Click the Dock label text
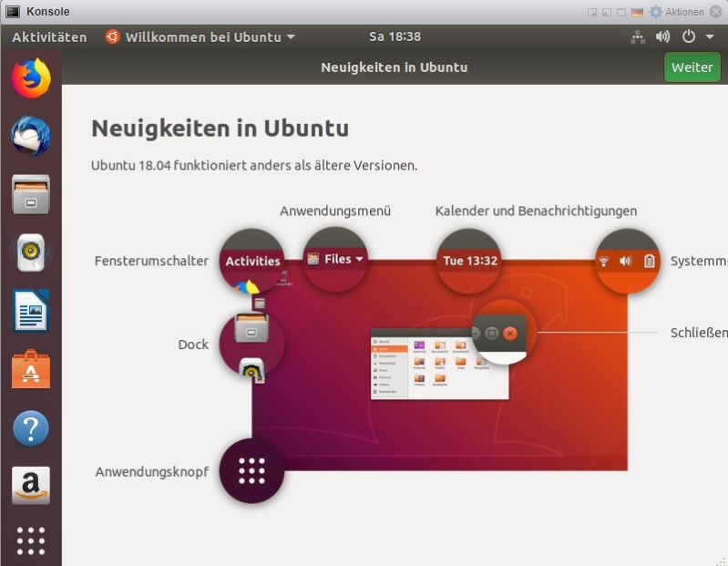 (x=193, y=345)
